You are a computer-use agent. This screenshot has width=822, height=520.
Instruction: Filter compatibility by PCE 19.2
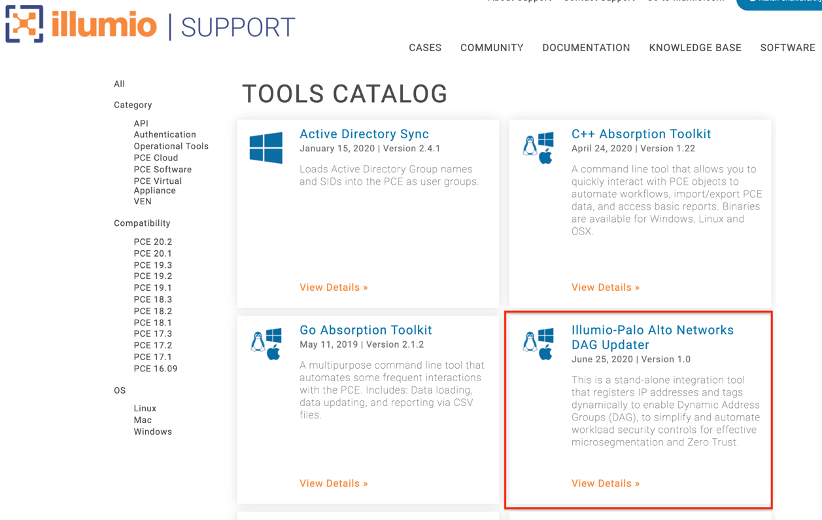click(x=153, y=276)
